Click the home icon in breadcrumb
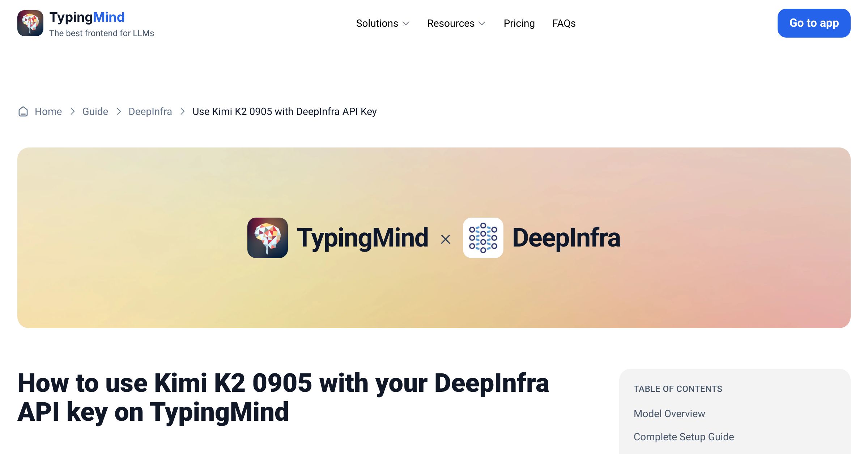868x454 pixels. 23,112
